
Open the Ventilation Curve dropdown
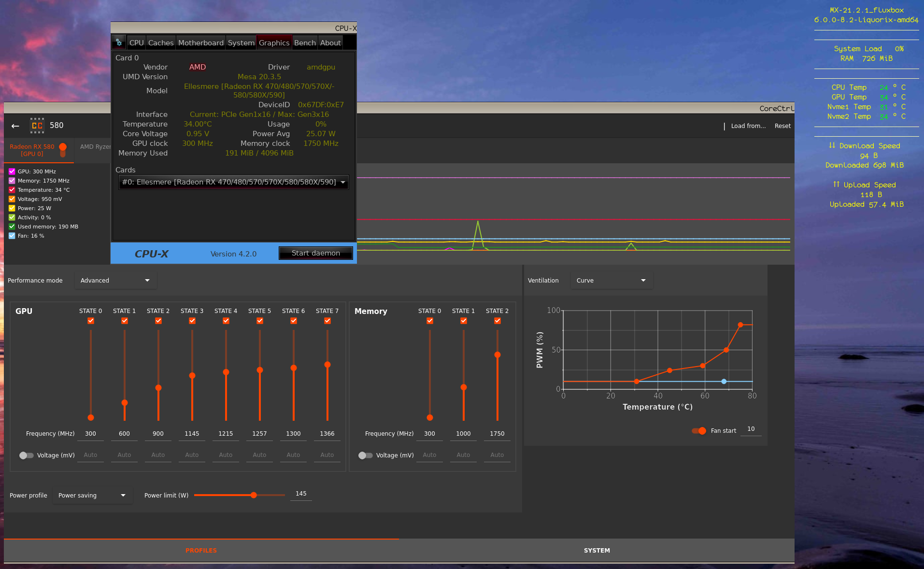611,280
